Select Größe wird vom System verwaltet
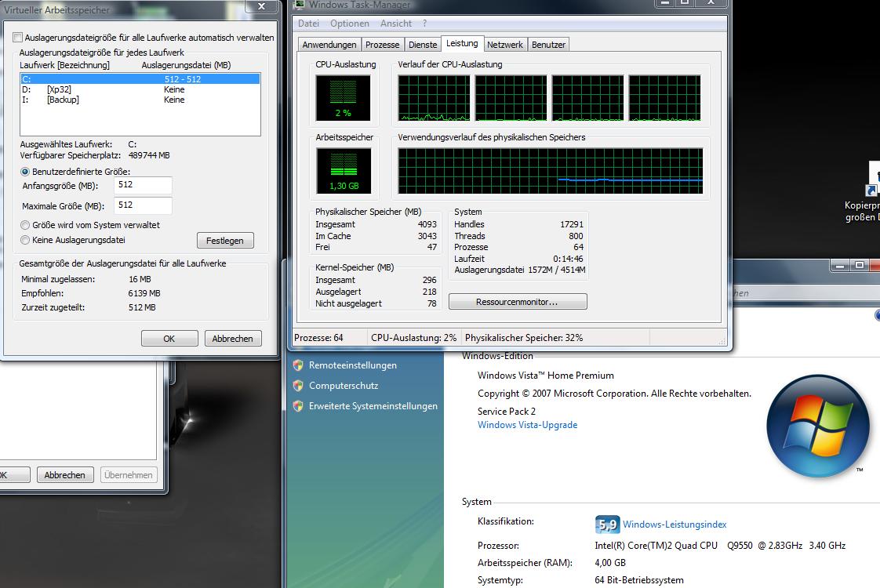The height and width of the screenshot is (588, 880). pos(25,225)
